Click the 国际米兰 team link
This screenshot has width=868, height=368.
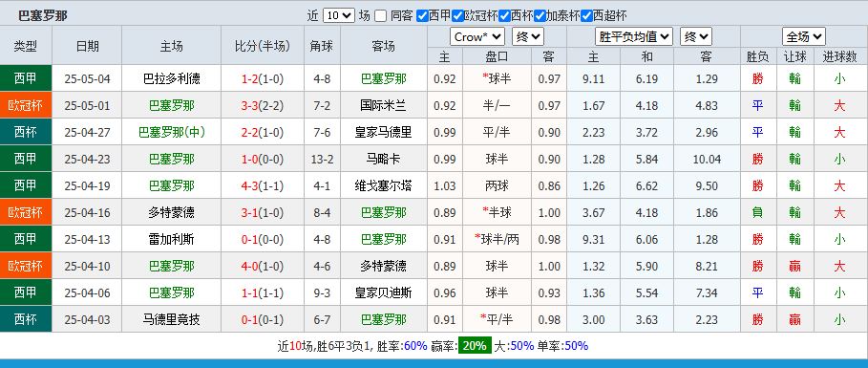pos(383,105)
